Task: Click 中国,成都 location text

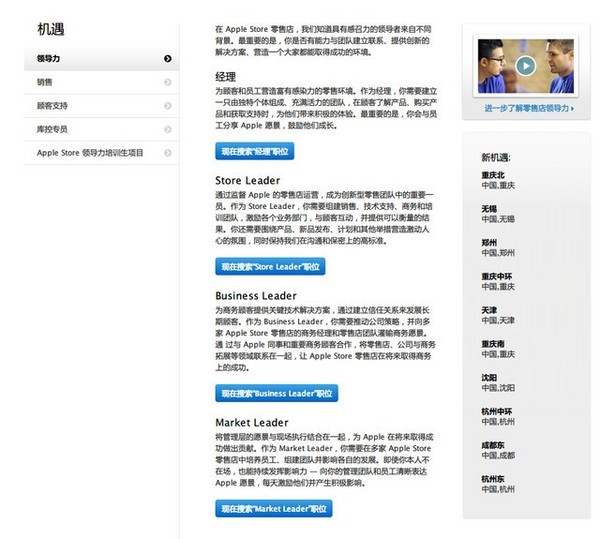Action: pyautogui.click(x=498, y=455)
